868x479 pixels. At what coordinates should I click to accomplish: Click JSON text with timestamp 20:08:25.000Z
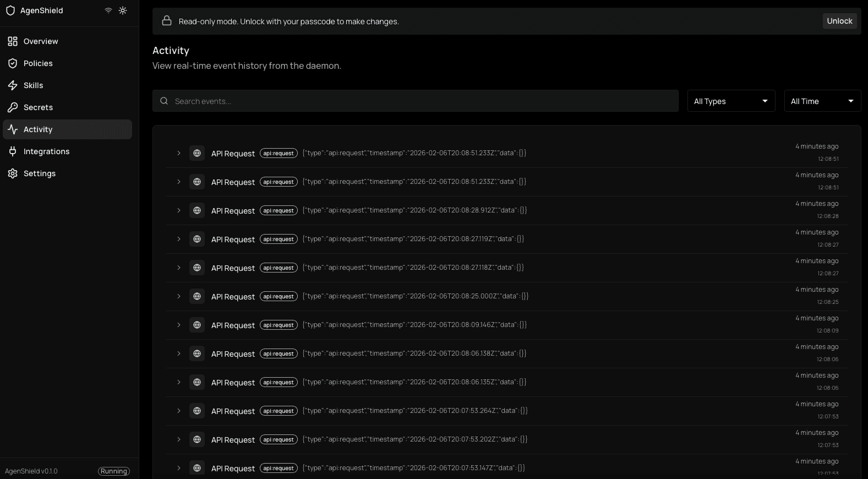[x=416, y=296]
